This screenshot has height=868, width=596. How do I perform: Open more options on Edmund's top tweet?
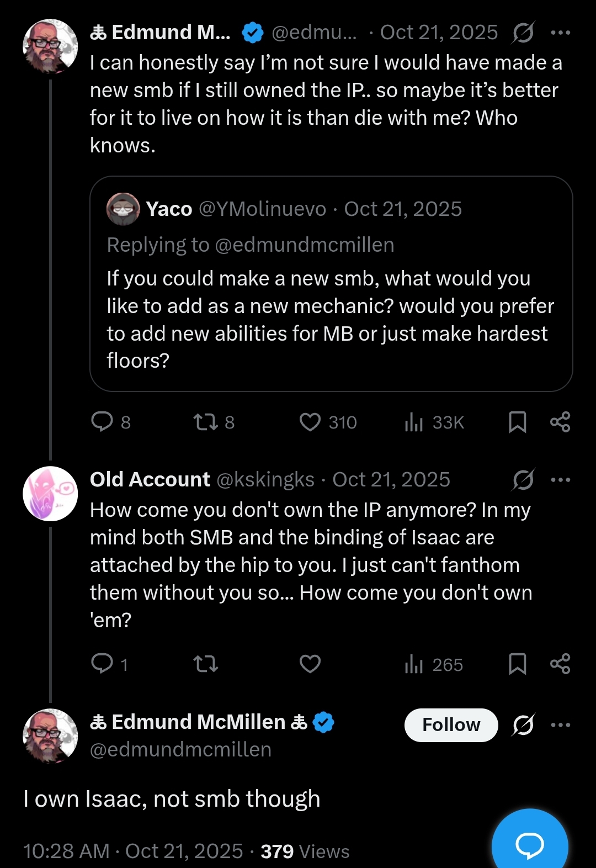pos(561,33)
